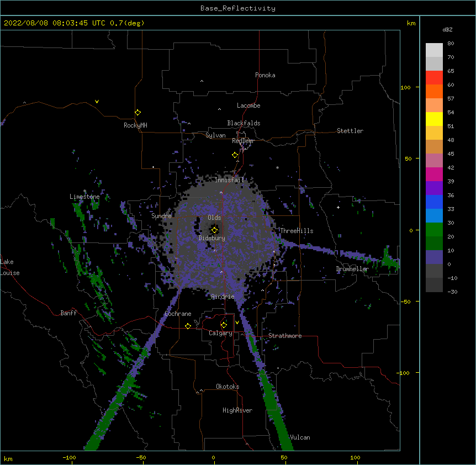This screenshot has height=465, width=476.
Task: Pick the light gray top swatch in legend
Action: pyautogui.click(x=434, y=50)
